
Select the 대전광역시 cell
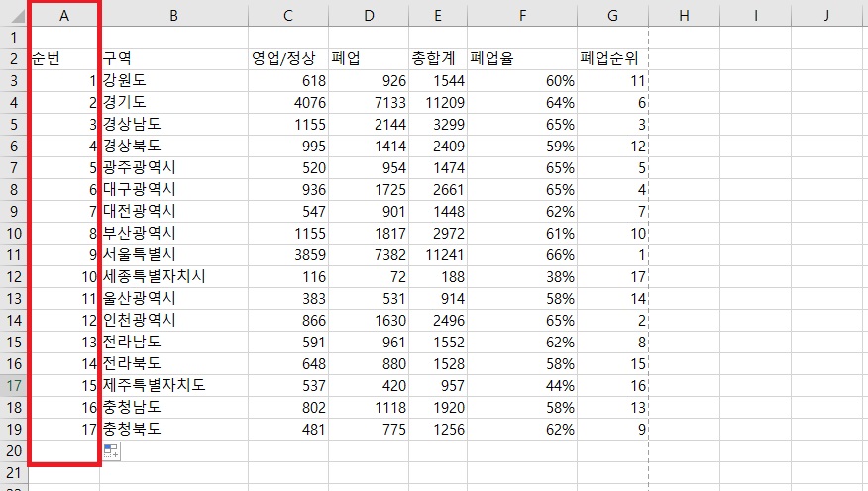point(173,212)
